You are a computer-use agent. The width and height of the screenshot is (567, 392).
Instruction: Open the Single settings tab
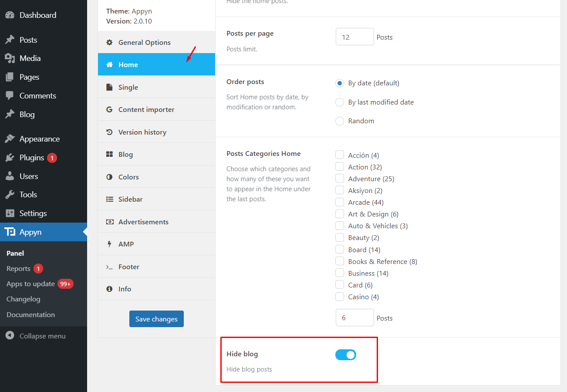click(156, 87)
